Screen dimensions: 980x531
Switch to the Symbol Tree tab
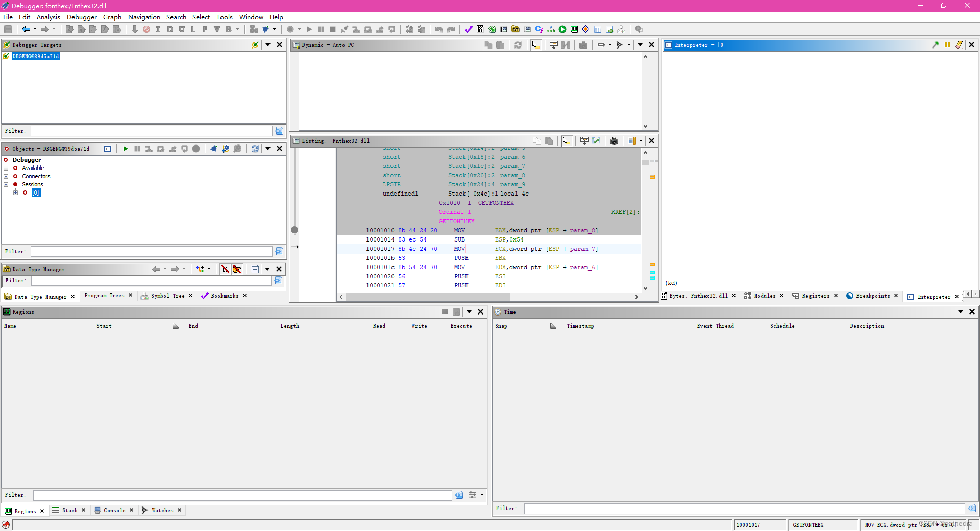point(167,296)
